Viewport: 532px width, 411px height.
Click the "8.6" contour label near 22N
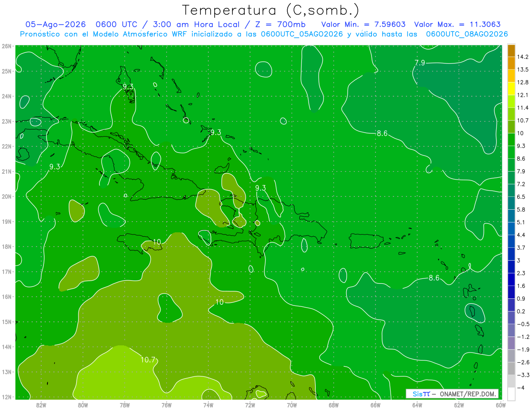coord(382,133)
